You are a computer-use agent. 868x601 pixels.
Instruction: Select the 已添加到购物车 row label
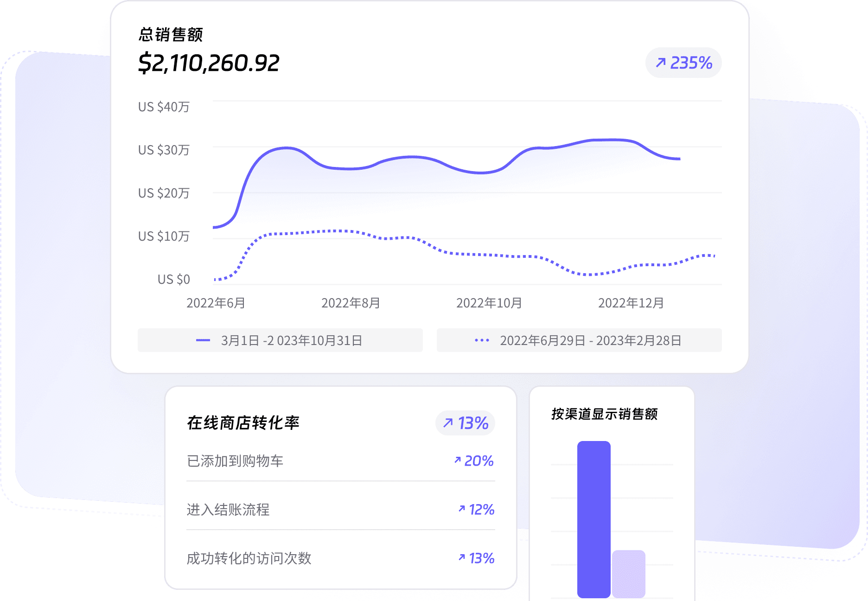click(x=235, y=461)
